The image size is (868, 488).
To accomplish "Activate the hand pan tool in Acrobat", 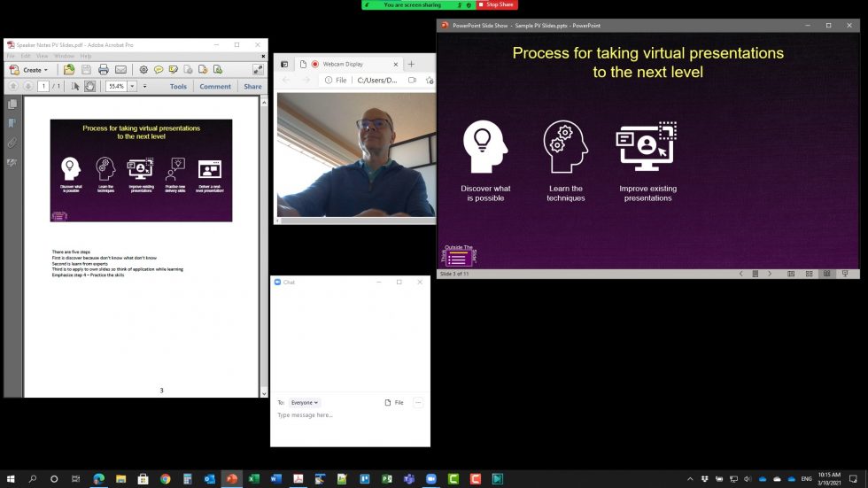I will coord(89,86).
